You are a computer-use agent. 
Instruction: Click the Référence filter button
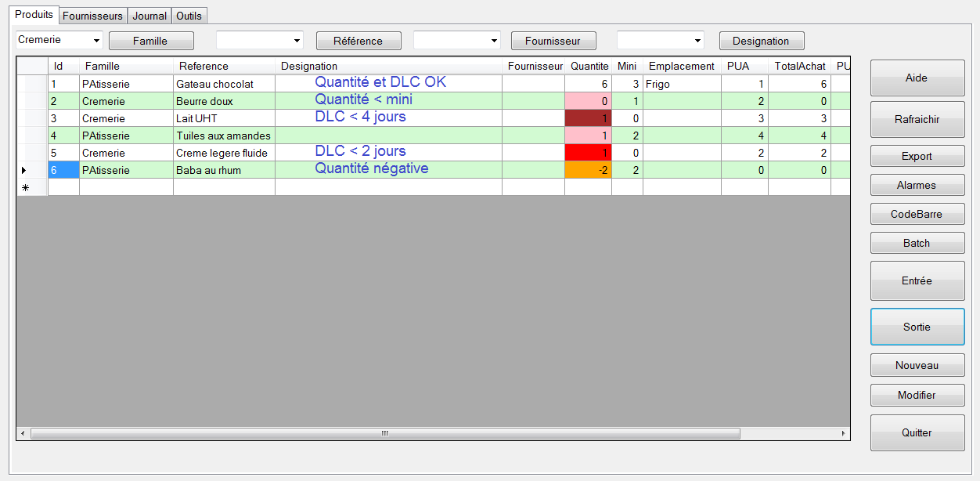pyautogui.click(x=358, y=41)
